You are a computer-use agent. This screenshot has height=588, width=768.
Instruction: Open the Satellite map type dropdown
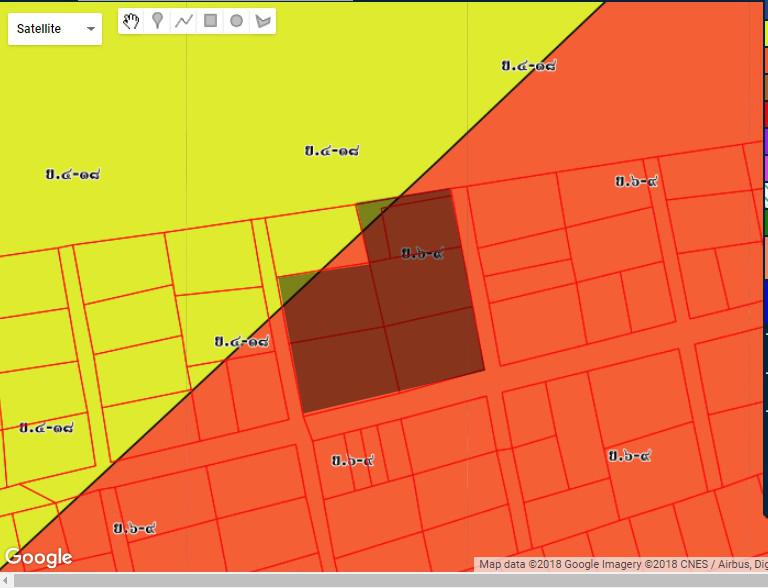tap(55, 29)
